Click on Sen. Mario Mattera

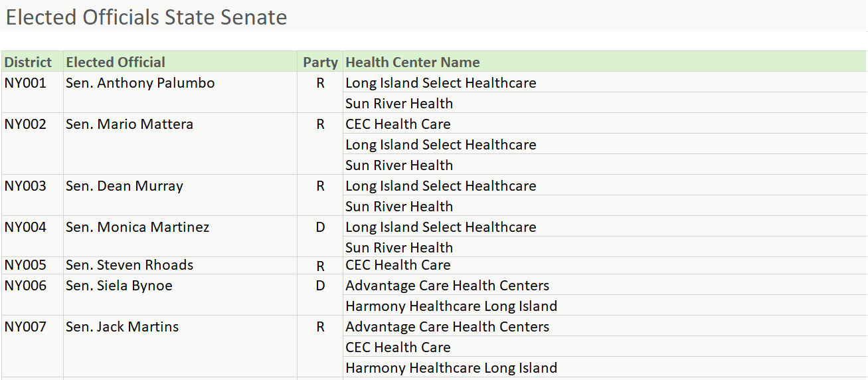[x=130, y=124]
